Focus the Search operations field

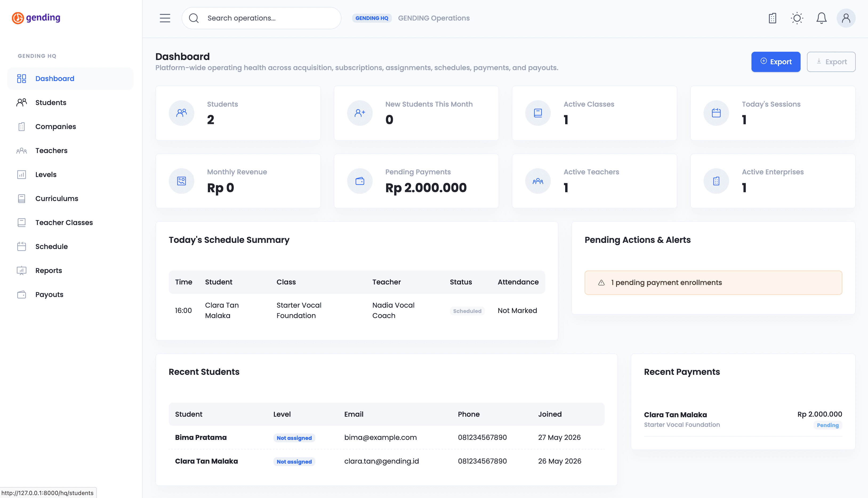(261, 18)
